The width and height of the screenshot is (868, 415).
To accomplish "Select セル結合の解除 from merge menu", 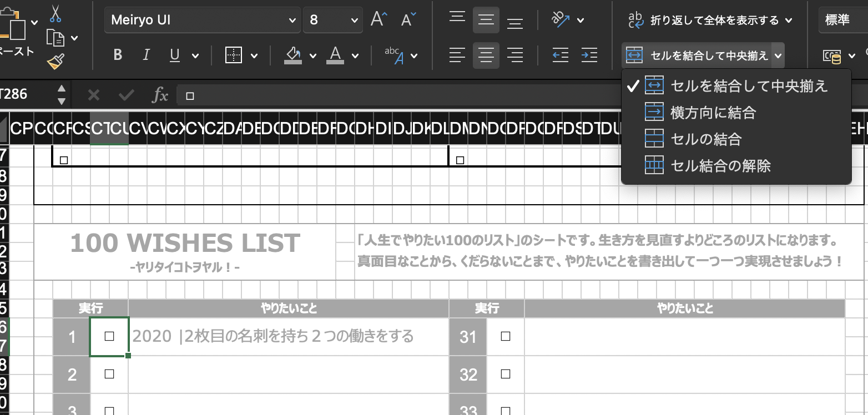I will point(720,165).
